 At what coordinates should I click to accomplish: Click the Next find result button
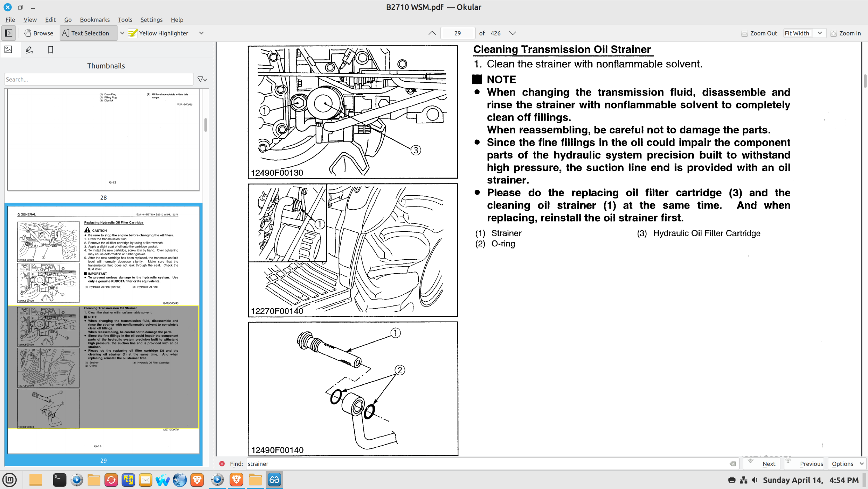762,464
